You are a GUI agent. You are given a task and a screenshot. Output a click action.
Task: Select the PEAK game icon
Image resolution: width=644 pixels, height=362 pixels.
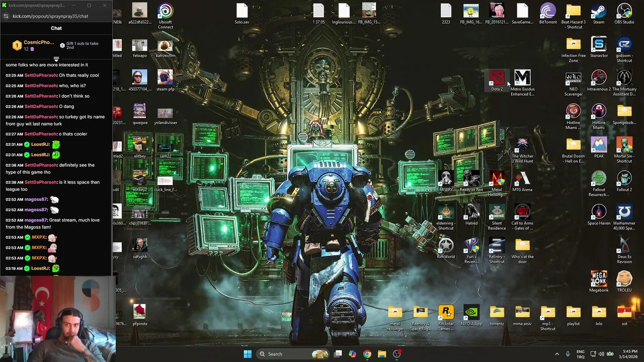pyautogui.click(x=599, y=148)
